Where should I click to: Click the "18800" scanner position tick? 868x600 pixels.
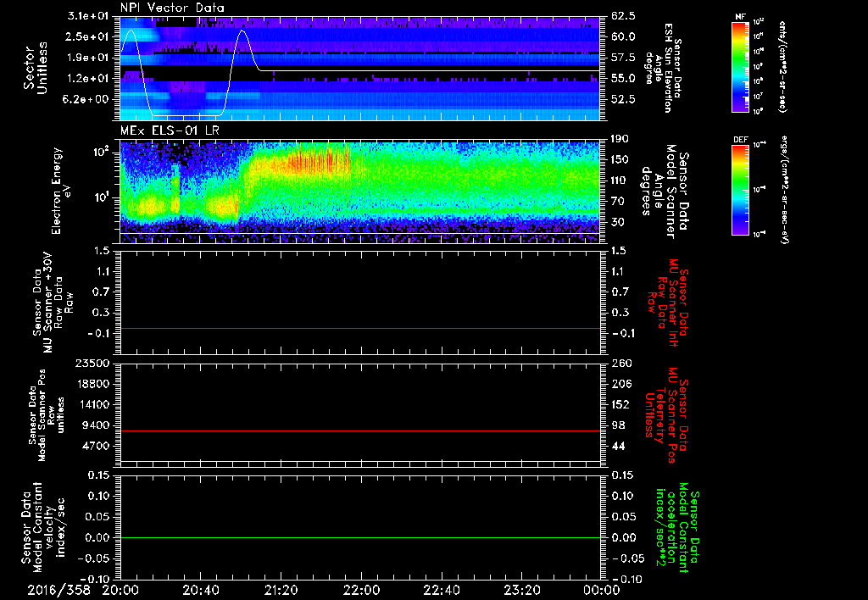click(x=93, y=384)
